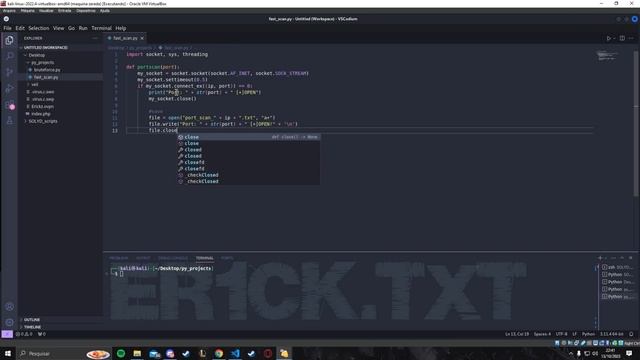
Task: Change language mode via Python status item
Action: tap(588, 334)
